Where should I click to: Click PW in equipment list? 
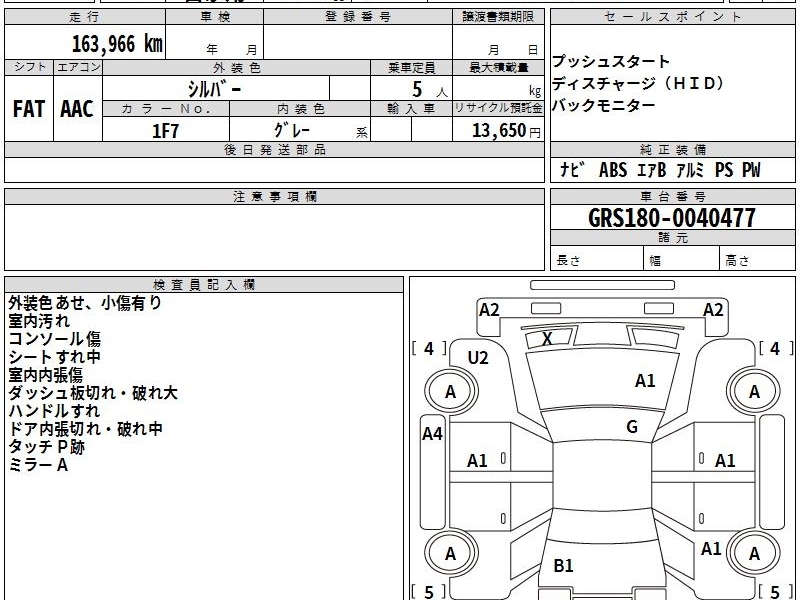coord(751,170)
